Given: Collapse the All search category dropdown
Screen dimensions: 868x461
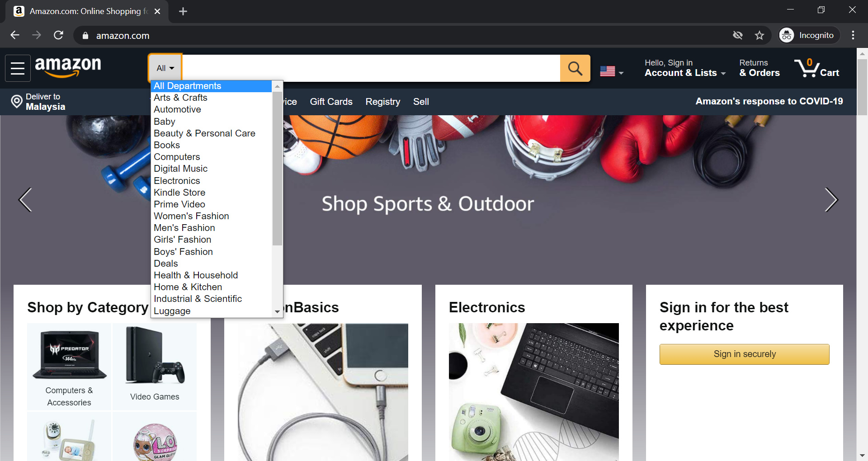Looking at the screenshot, I should pyautogui.click(x=165, y=68).
